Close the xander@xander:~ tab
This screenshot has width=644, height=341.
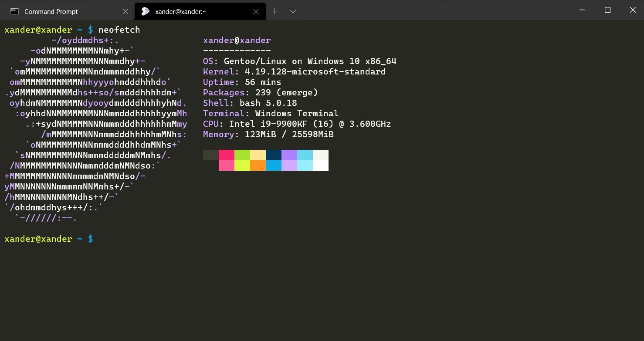[257, 12]
